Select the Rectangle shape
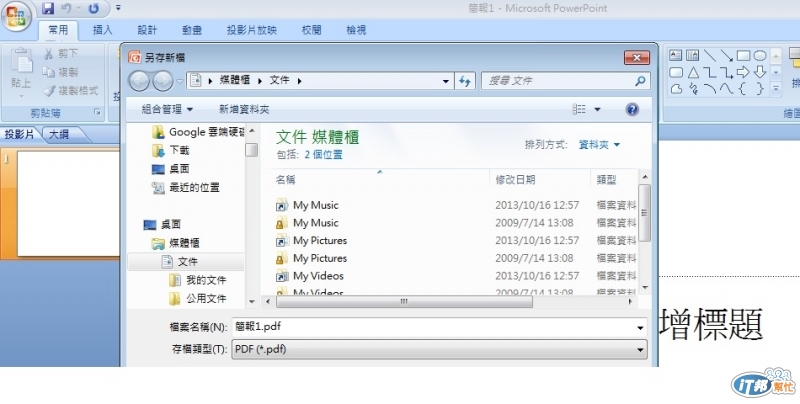 743,55
